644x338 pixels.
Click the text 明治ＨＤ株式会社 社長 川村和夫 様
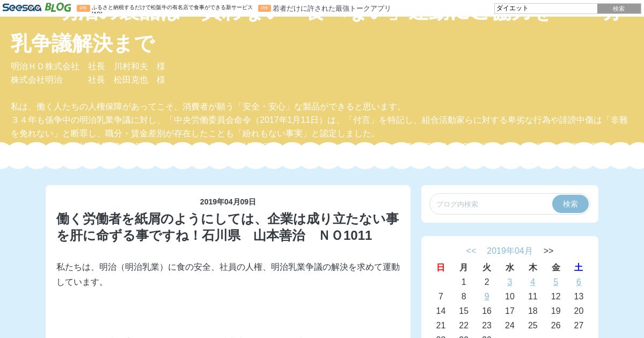tap(88, 67)
